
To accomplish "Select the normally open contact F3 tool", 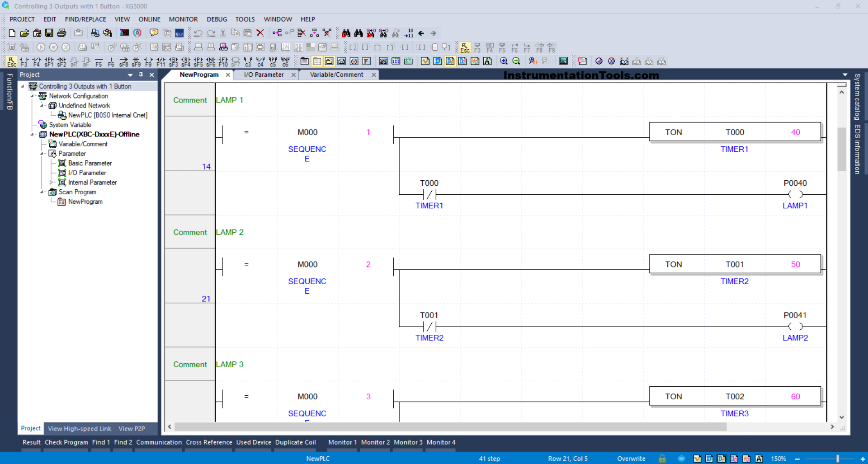I will point(24,62).
